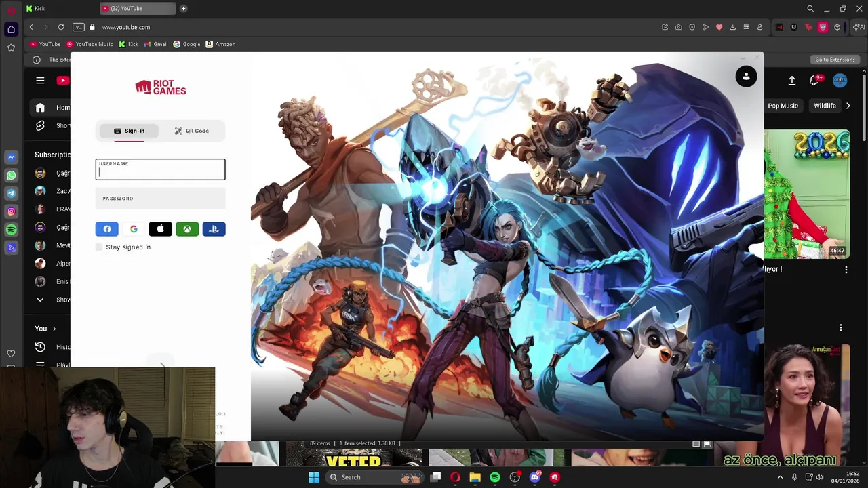
Task: Open Spotify from the taskbar
Action: 495,477
